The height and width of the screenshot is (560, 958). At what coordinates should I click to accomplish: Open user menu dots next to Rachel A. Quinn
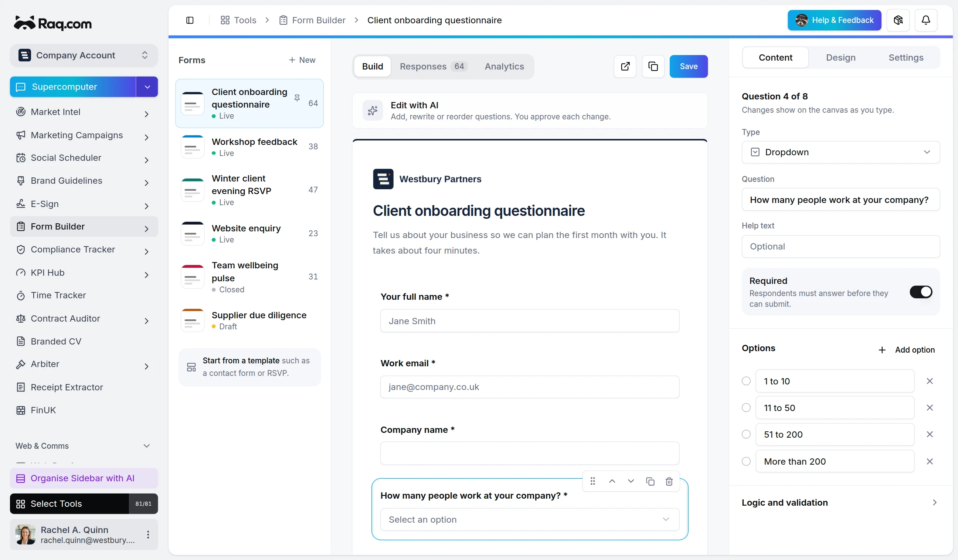pos(148,534)
